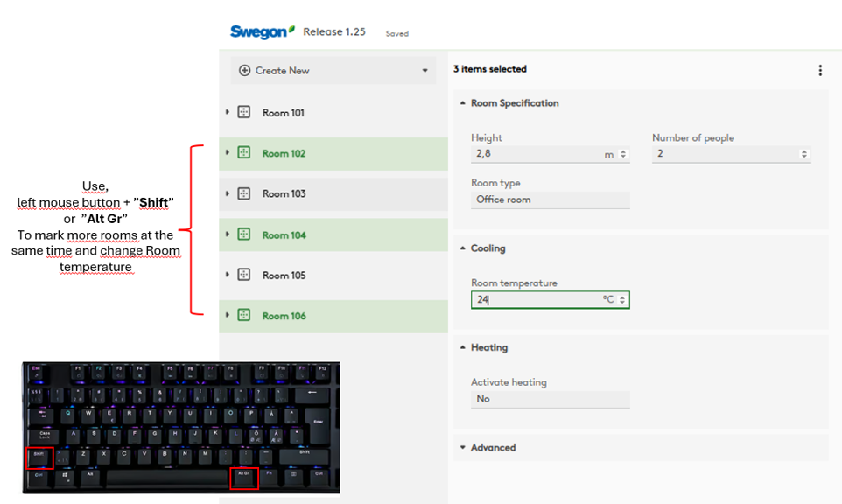The image size is (842, 504).
Task: Click the Room 105 room icon
Action: coord(244,275)
